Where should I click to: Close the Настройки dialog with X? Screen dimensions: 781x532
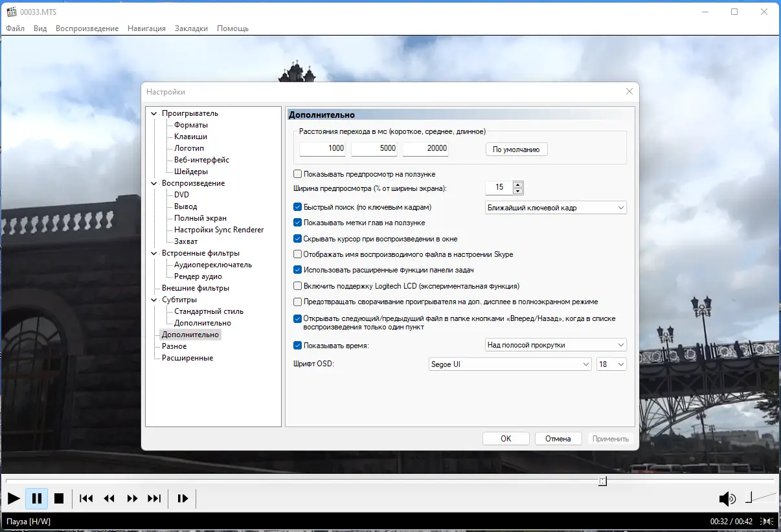pyautogui.click(x=629, y=91)
